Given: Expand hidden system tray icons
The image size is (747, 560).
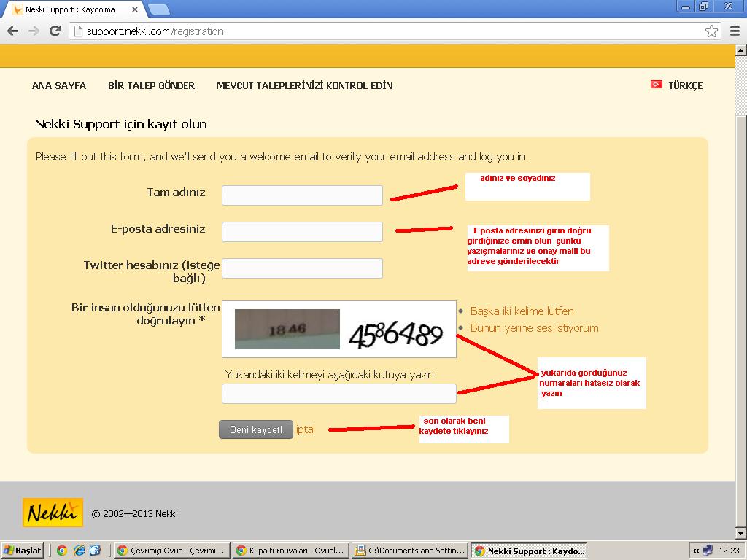Looking at the screenshot, I should tap(696, 551).
